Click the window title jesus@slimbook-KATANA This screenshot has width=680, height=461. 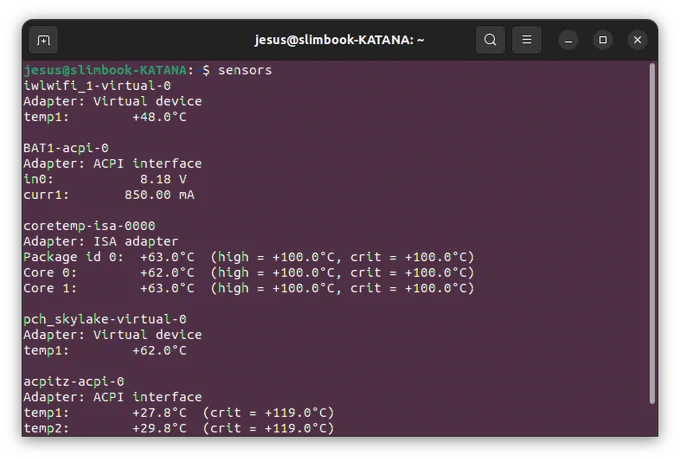coord(339,40)
